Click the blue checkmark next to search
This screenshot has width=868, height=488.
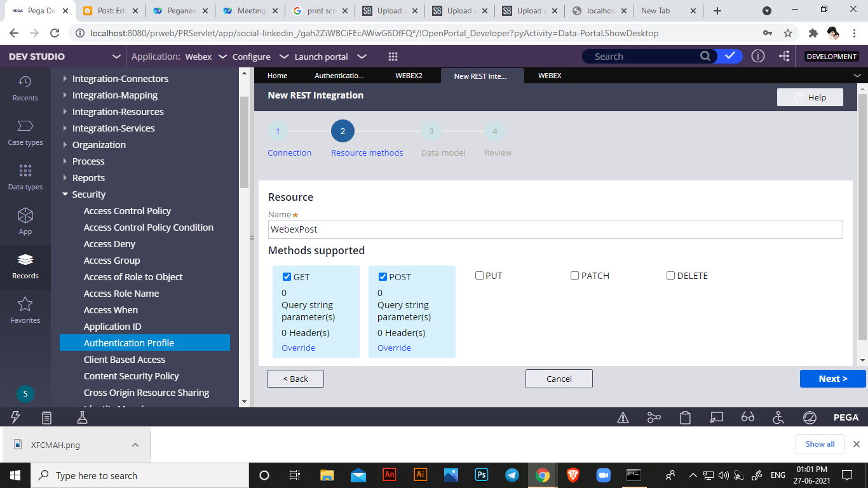pyautogui.click(x=730, y=56)
